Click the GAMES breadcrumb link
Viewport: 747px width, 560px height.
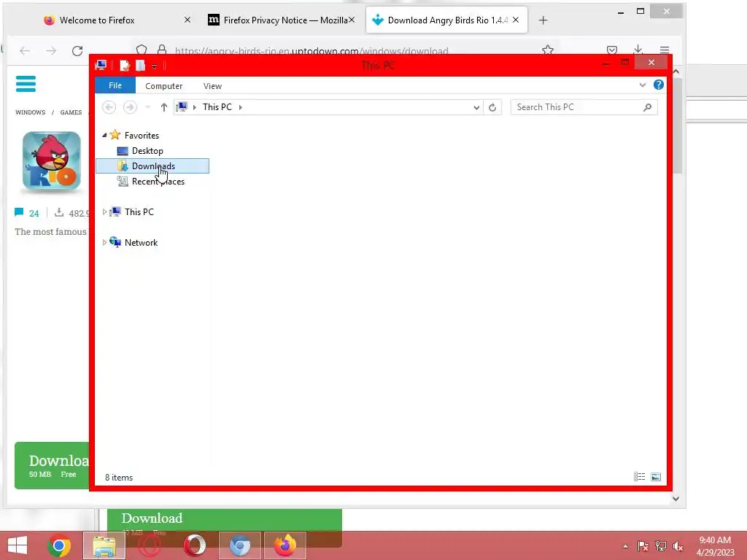[71, 112]
